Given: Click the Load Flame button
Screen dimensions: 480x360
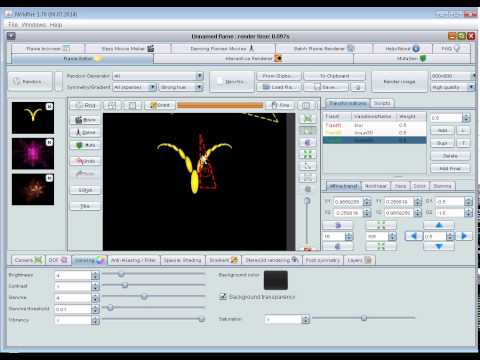Looking at the screenshot, I should coord(279,87).
